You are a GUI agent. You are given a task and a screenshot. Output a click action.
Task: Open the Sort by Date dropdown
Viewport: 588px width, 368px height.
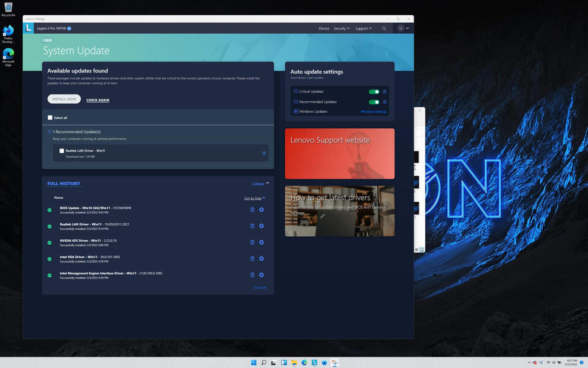tap(255, 198)
